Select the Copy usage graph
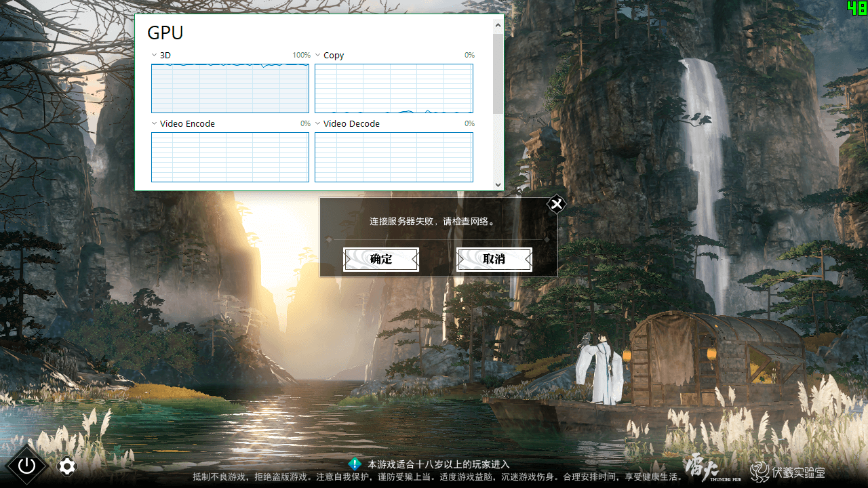This screenshot has width=868, height=488. (x=393, y=88)
